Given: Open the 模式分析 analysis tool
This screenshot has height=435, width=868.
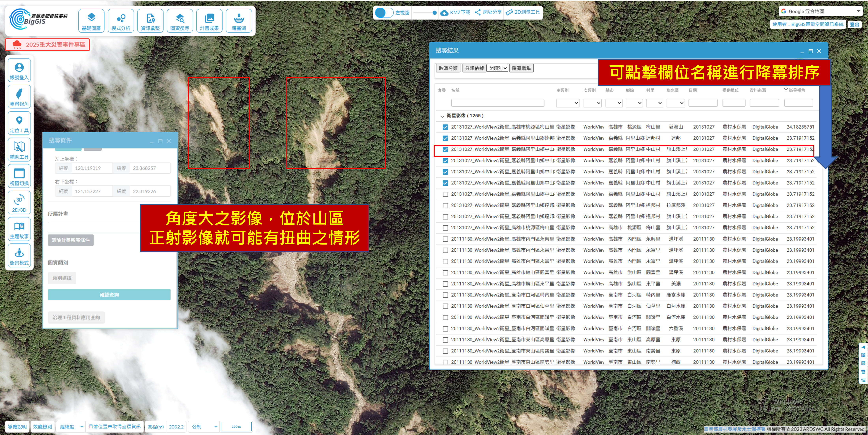Looking at the screenshot, I should point(121,21).
